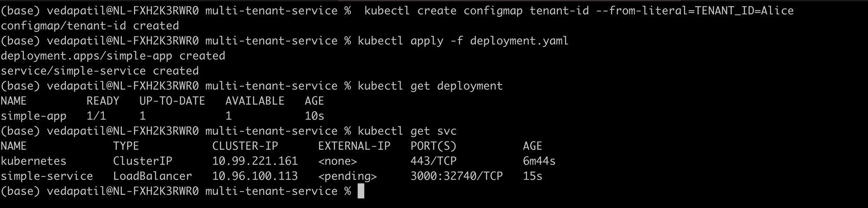Click the LoadBalancer type text
This screenshot has width=868, height=208.
[152, 176]
